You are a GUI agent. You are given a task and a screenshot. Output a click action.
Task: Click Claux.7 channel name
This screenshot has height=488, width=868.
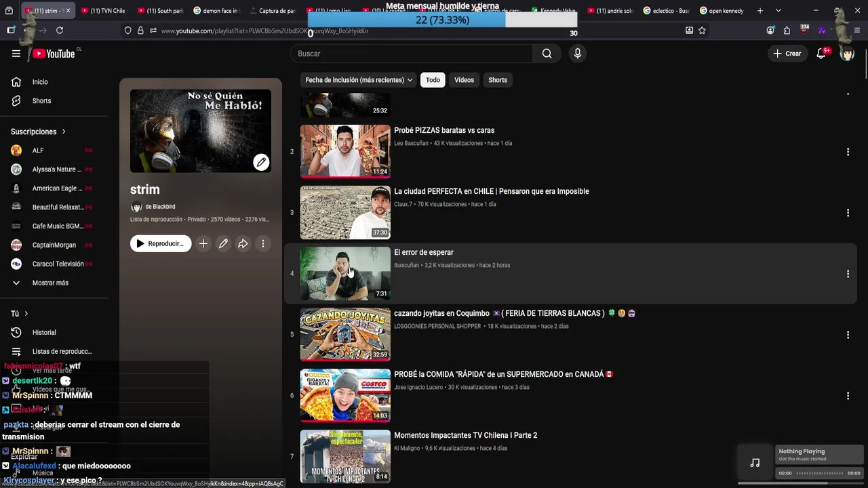[x=403, y=205]
